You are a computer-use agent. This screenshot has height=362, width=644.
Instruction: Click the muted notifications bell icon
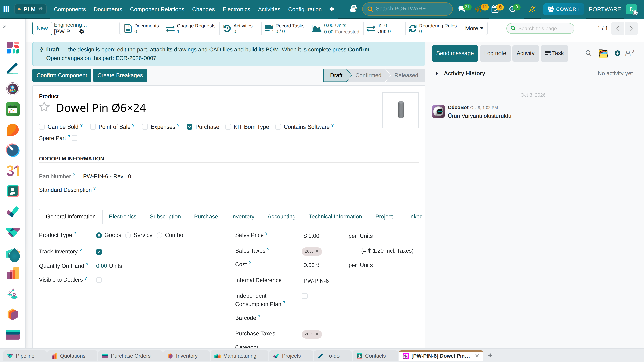[x=532, y=9]
